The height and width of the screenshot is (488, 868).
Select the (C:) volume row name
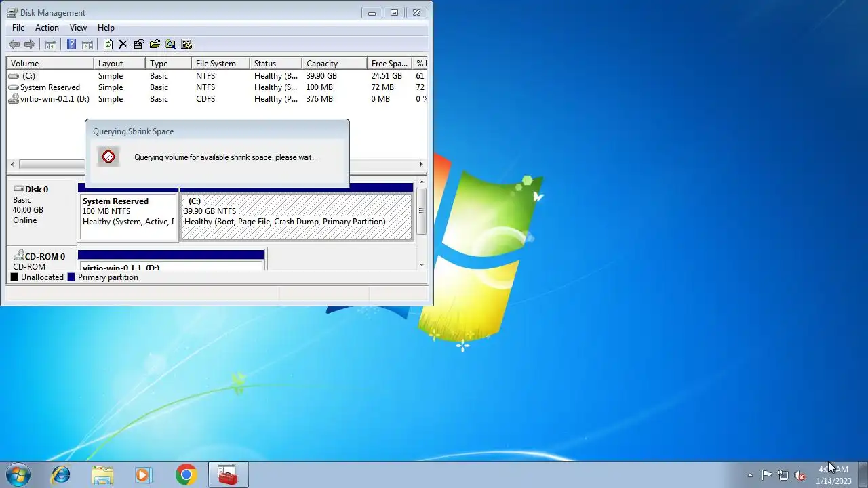pos(28,76)
